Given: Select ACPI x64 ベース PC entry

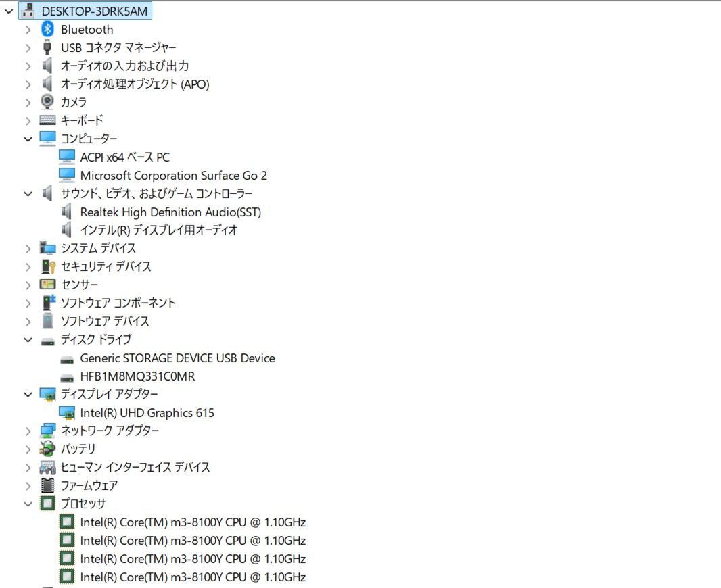Looking at the screenshot, I should pyautogui.click(x=124, y=157).
